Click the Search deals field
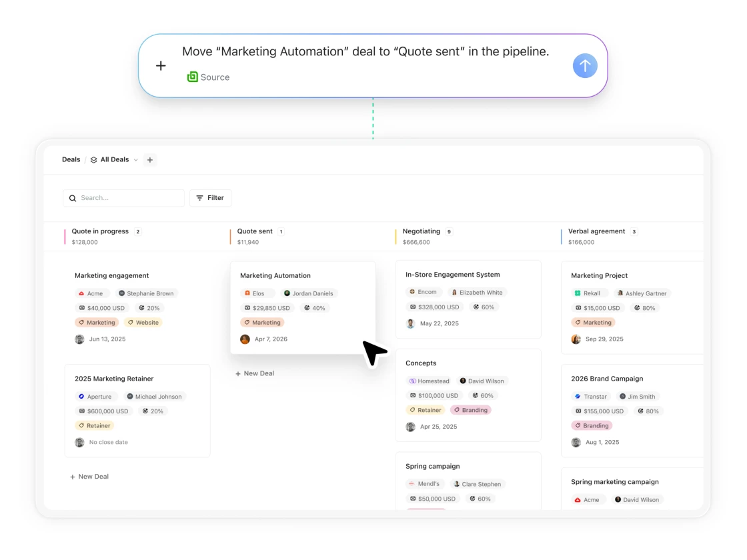747x560 pixels. point(123,197)
